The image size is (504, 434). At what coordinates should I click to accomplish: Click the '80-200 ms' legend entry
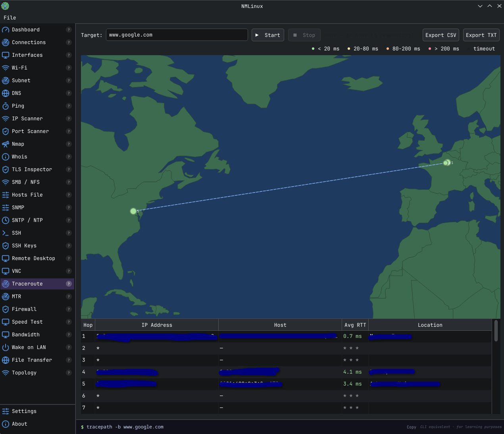pyautogui.click(x=403, y=49)
